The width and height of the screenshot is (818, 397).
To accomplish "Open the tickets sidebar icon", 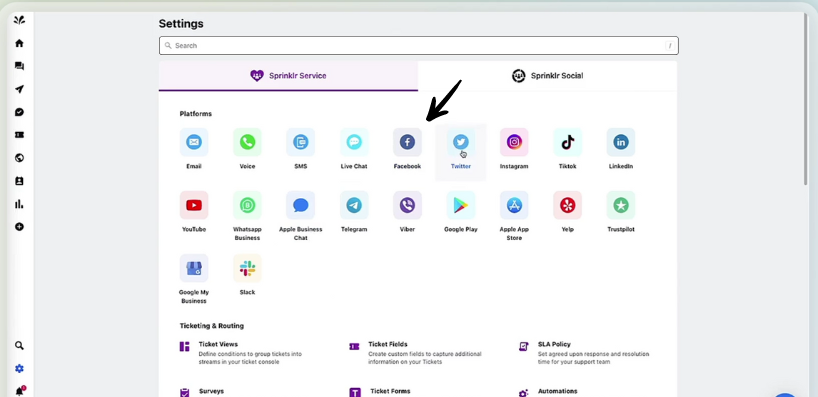I will (19, 135).
